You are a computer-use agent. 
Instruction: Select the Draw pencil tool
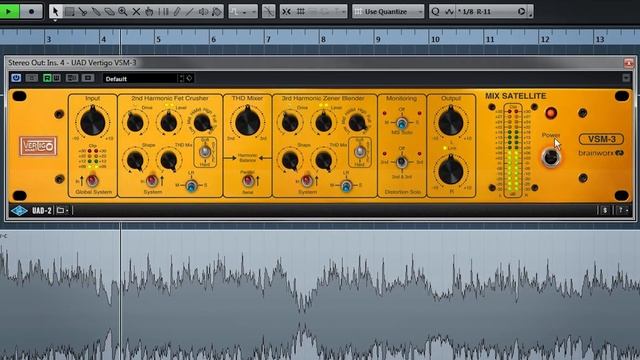pyautogui.click(x=176, y=12)
